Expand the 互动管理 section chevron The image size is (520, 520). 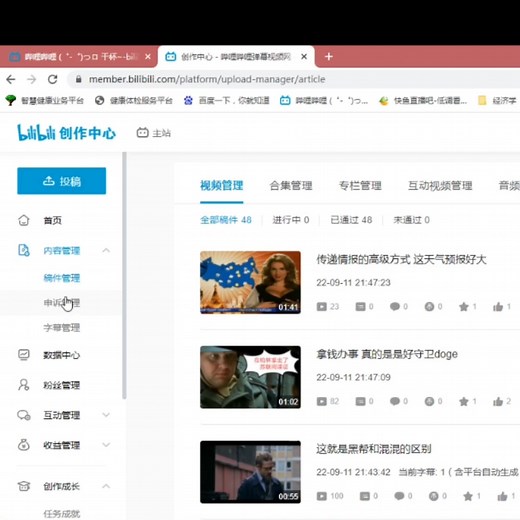click(x=106, y=415)
